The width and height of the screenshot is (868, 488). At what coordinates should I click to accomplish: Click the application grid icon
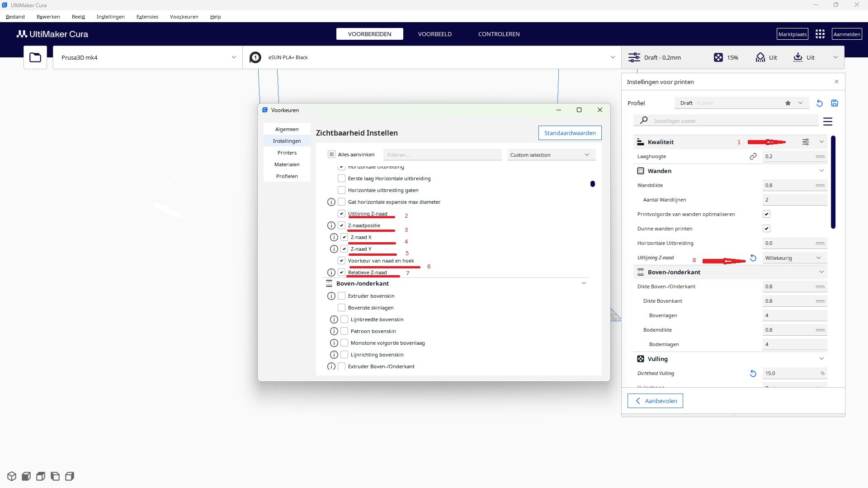point(820,34)
